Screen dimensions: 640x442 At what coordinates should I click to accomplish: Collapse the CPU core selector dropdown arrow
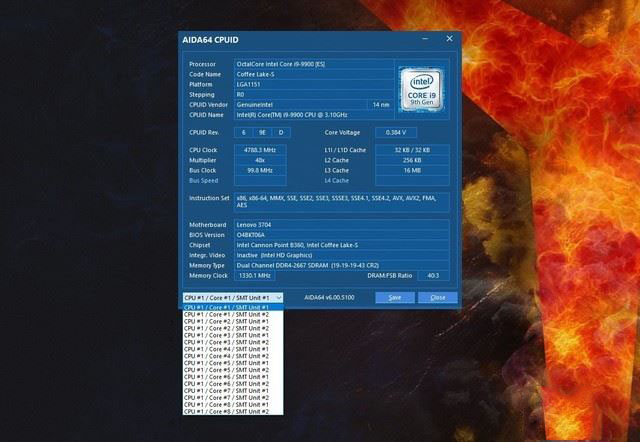(x=278, y=297)
